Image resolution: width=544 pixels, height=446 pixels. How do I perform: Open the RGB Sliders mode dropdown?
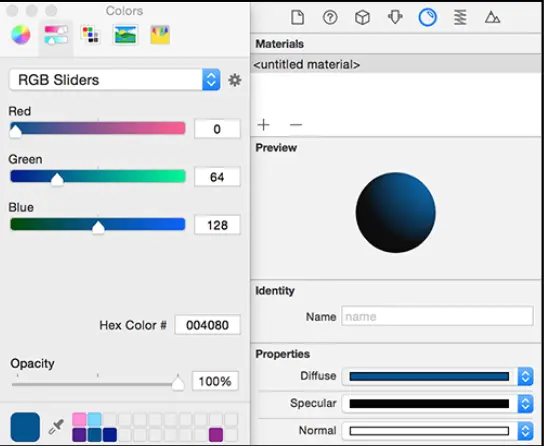click(x=114, y=80)
